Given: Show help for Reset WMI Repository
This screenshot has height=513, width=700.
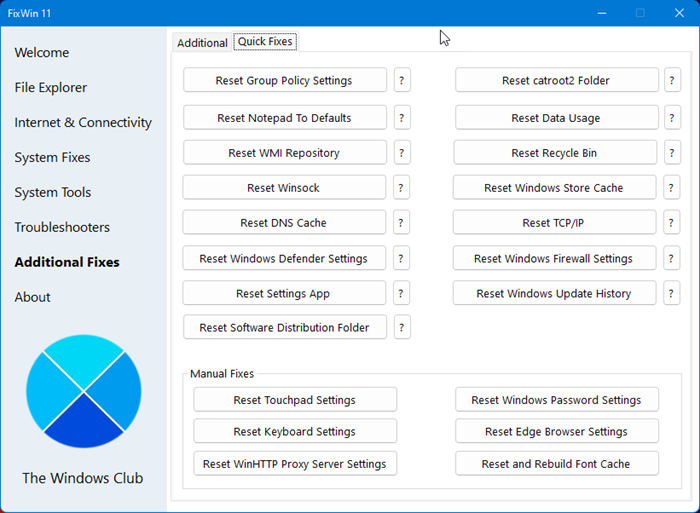Looking at the screenshot, I should click(x=402, y=153).
